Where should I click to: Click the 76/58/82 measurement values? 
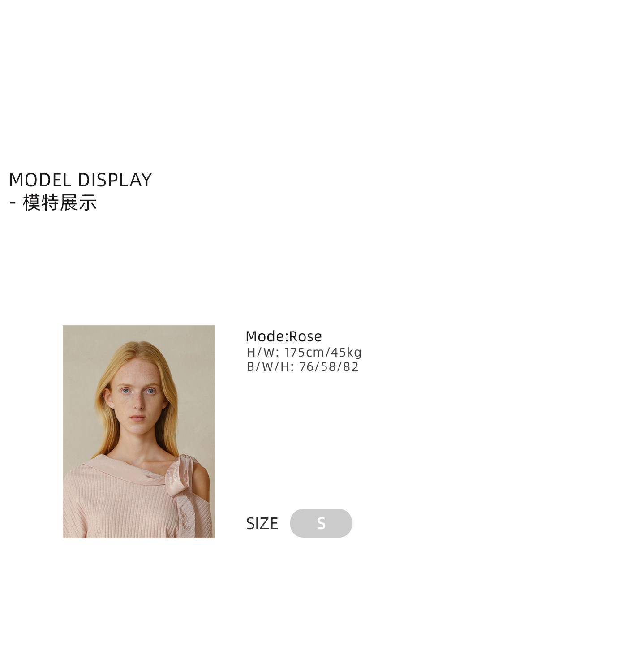329,367
